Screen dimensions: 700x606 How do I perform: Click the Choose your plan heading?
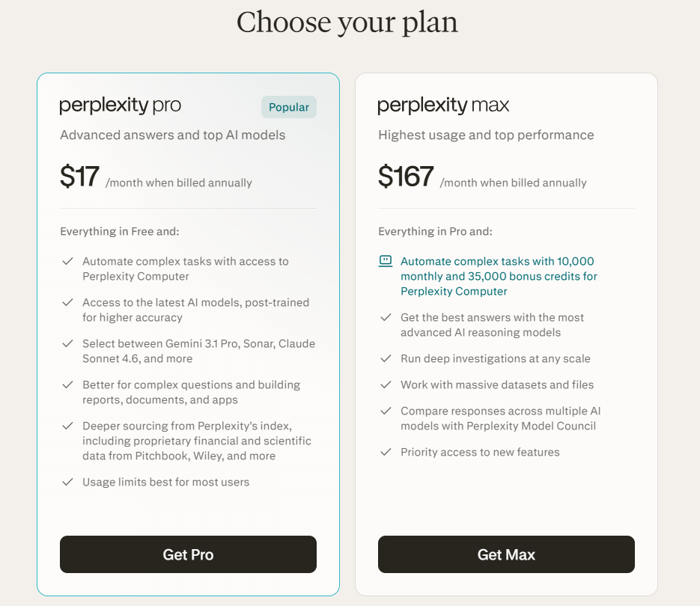pyautogui.click(x=347, y=22)
